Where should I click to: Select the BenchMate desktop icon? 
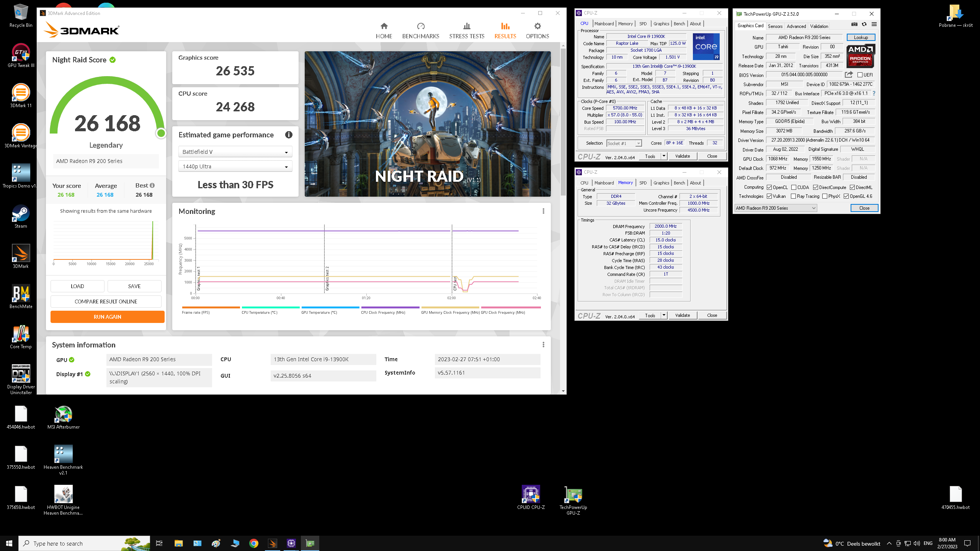[21, 297]
